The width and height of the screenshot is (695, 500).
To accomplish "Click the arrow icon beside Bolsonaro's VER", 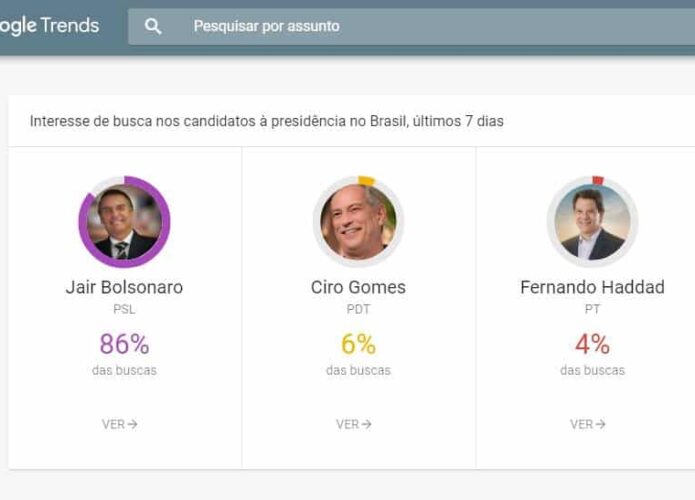I will click(x=132, y=424).
